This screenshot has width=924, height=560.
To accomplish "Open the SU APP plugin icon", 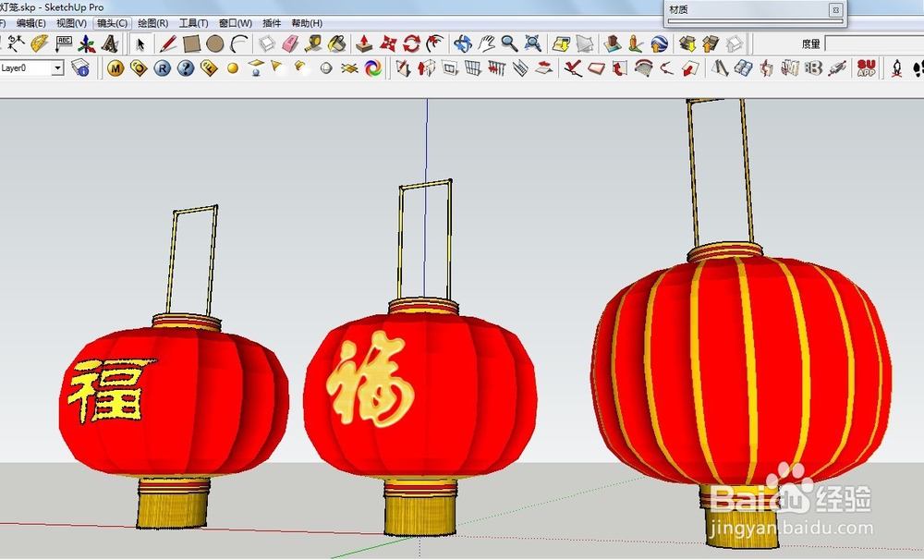I will 867,68.
